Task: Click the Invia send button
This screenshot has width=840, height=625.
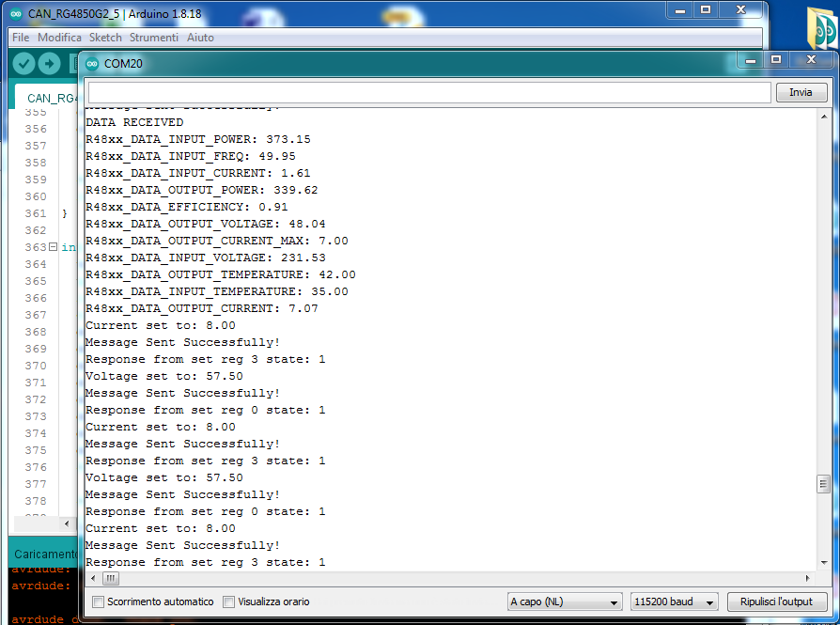Action: click(x=801, y=92)
